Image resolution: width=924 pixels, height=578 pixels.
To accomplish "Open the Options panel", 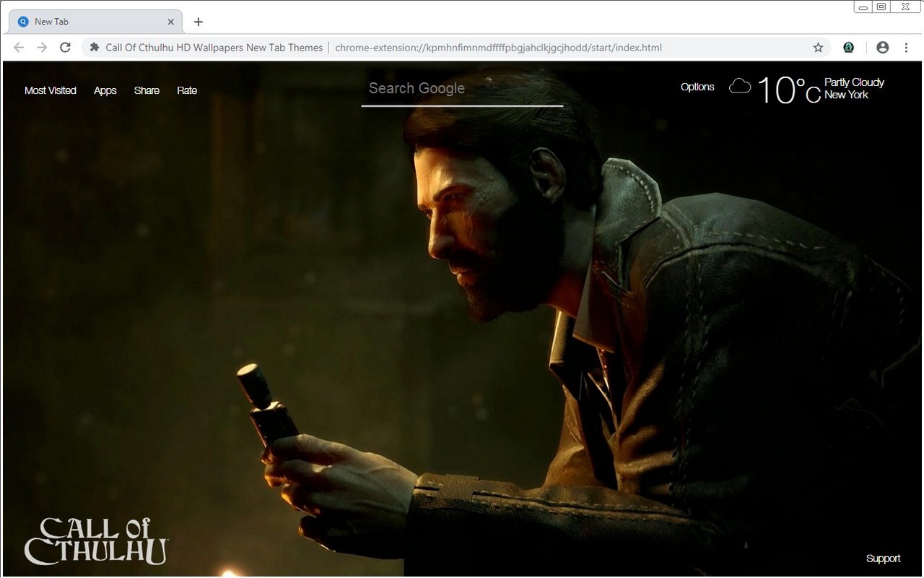I will tap(697, 87).
